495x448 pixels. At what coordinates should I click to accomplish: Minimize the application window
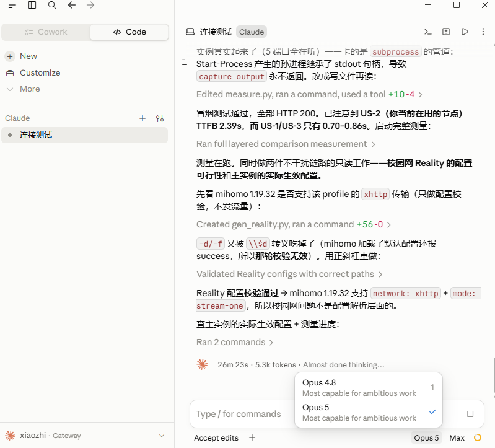pyautogui.click(x=428, y=5)
